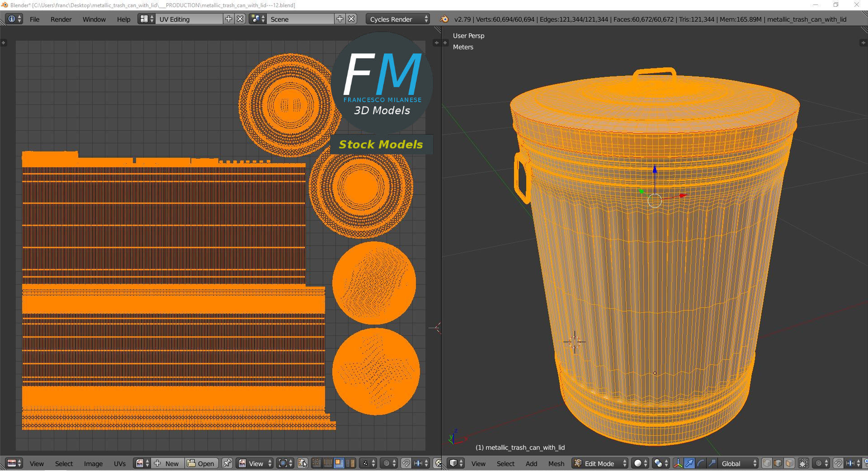Open the Render menu
Image resolution: width=868 pixels, height=471 pixels.
pos(61,19)
